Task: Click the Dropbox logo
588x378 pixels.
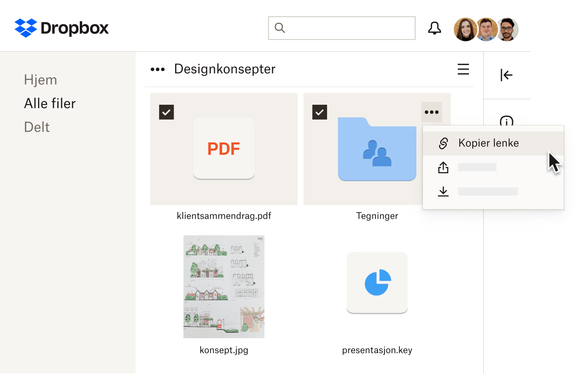Action: pos(62,28)
